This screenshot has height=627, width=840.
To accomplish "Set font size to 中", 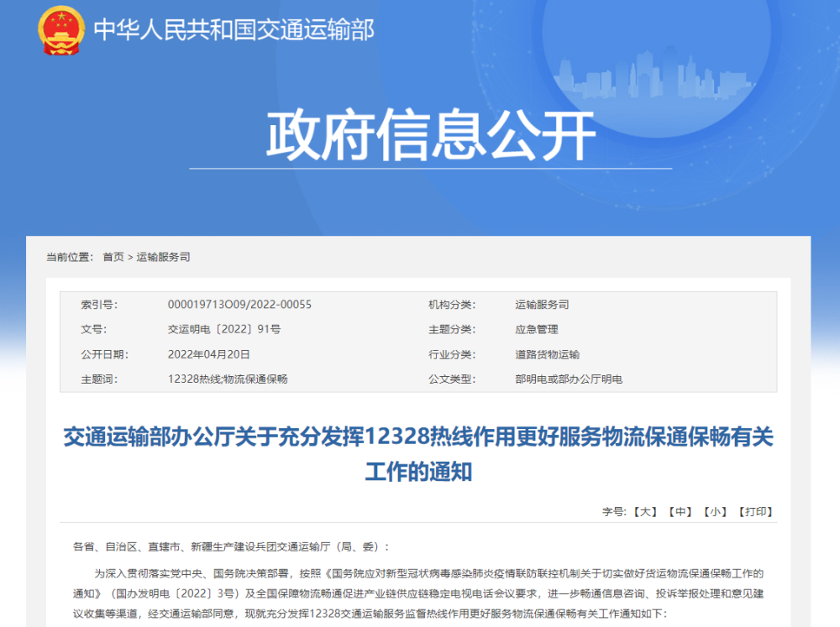I will point(680,511).
